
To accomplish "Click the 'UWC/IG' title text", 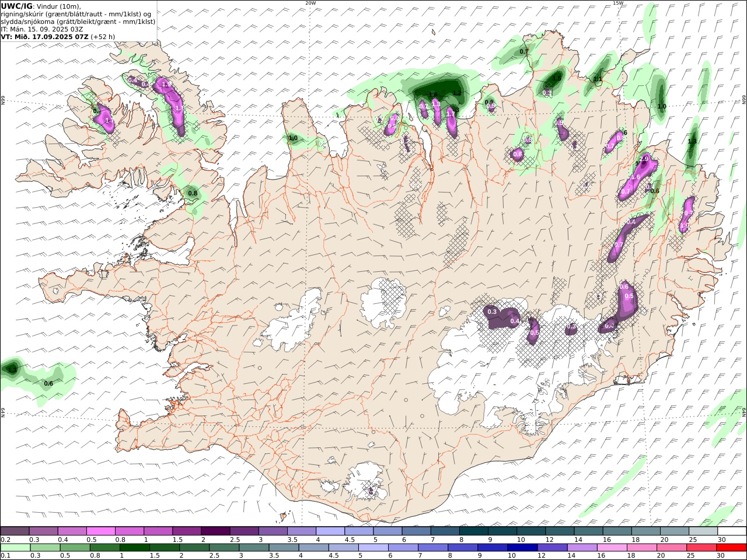I will 17,6.
